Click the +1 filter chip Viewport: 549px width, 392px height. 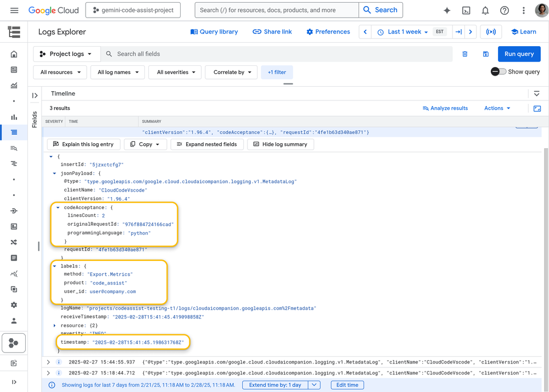[277, 72]
